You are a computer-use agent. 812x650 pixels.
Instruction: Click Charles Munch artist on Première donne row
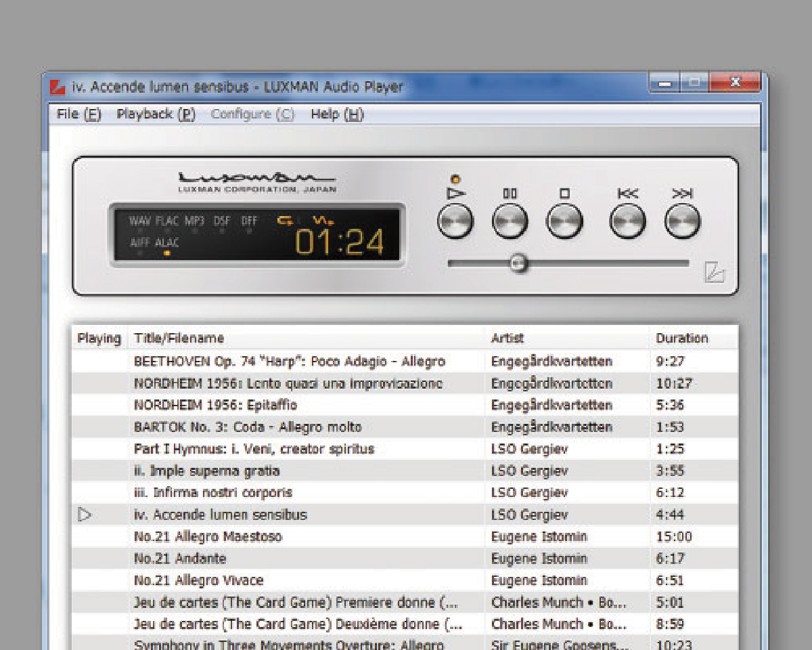coord(558,602)
